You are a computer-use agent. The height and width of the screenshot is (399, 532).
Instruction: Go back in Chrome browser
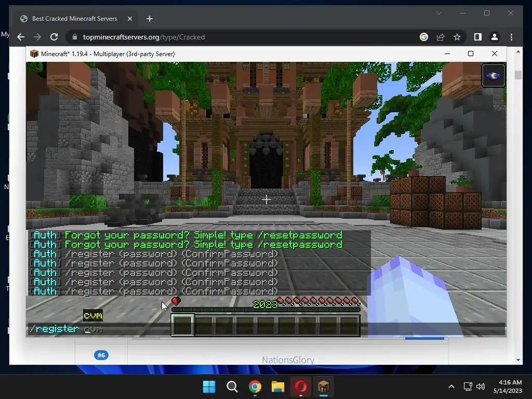(x=21, y=37)
